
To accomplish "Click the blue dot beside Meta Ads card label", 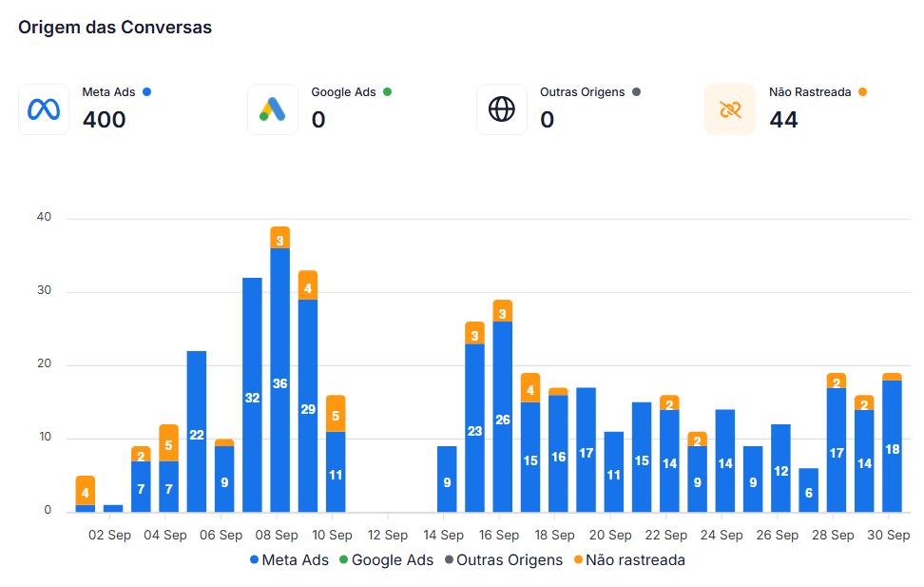I will tap(146, 92).
